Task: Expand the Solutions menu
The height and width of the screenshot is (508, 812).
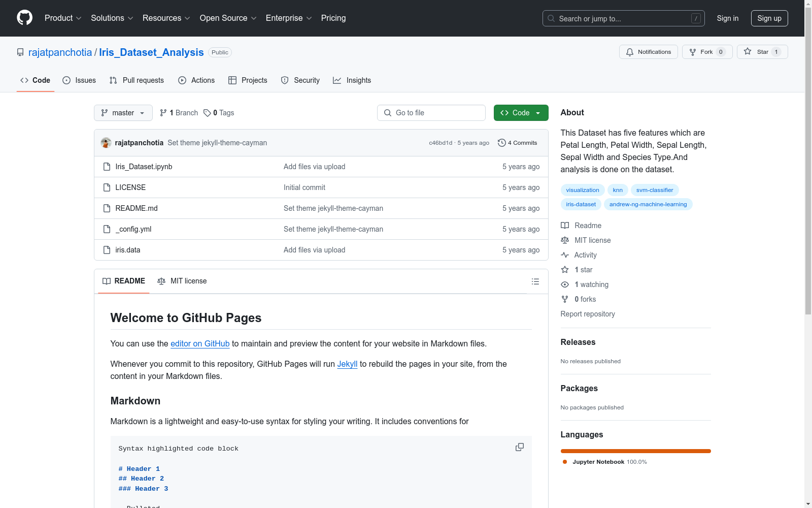Action: pos(112,18)
